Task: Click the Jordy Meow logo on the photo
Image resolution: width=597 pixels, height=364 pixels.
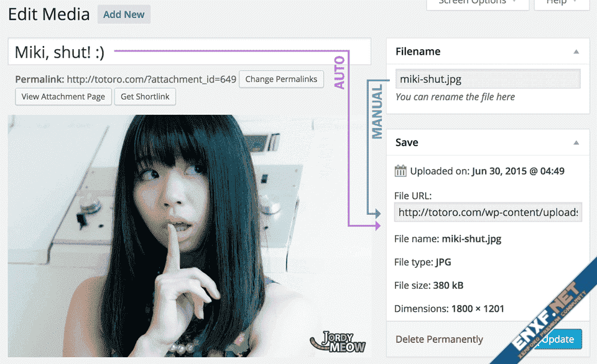Action: [x=338, y=342]
